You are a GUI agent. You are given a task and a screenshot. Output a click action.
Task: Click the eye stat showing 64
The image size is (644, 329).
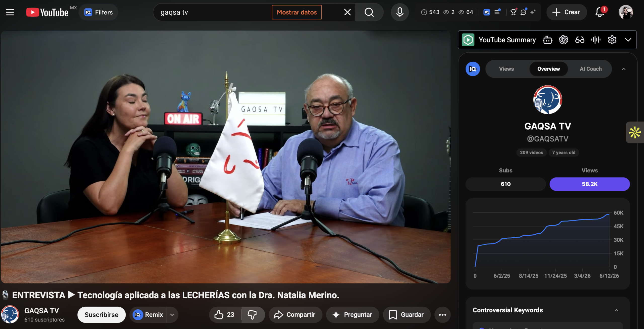(466, 12)
